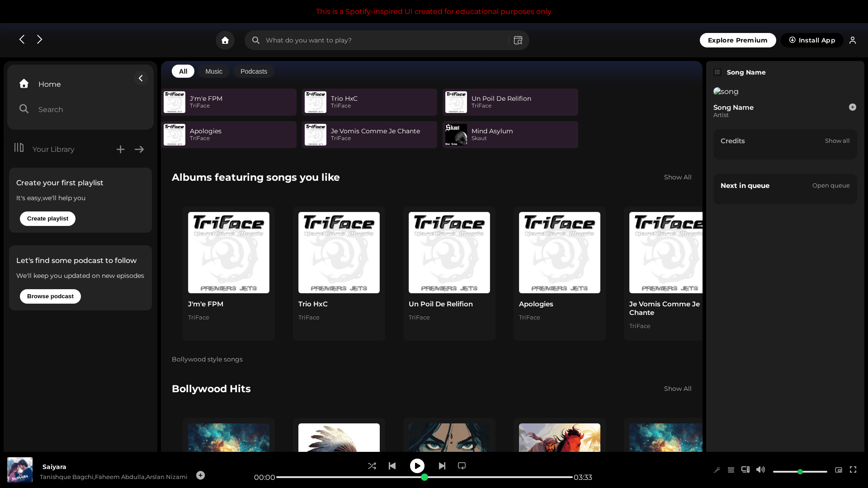The height and width of the screenshot is (488, 868).
Task: Collapse the sidebar with the chevron
Action: (141, 79)
